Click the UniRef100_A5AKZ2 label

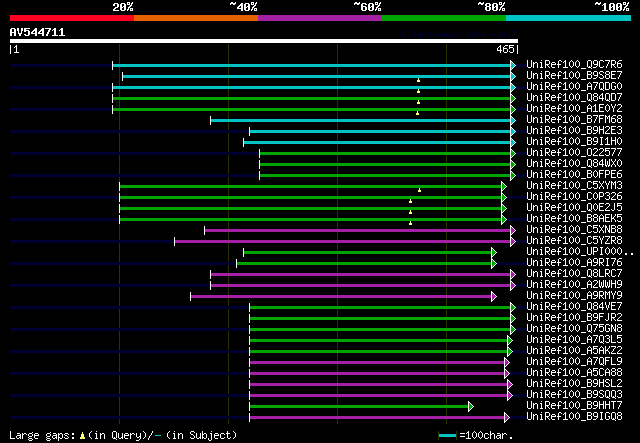[x=574, y=351]
